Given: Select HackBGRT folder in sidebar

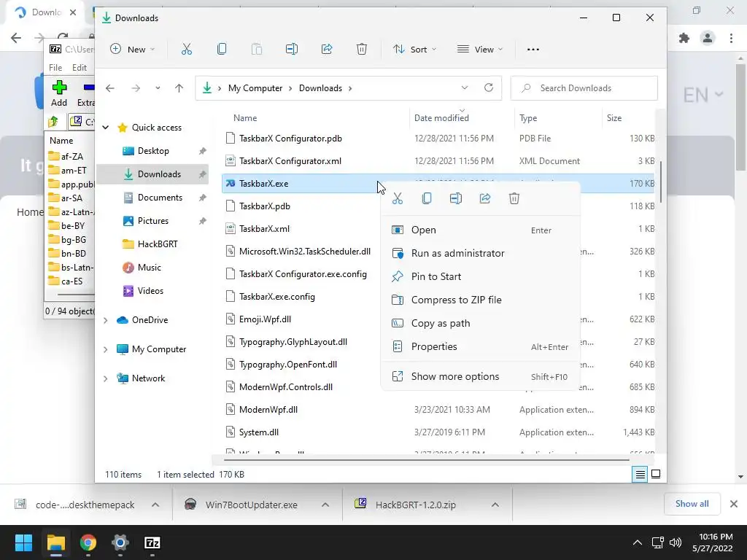Looking at the screenshot, I should point(158,244).
